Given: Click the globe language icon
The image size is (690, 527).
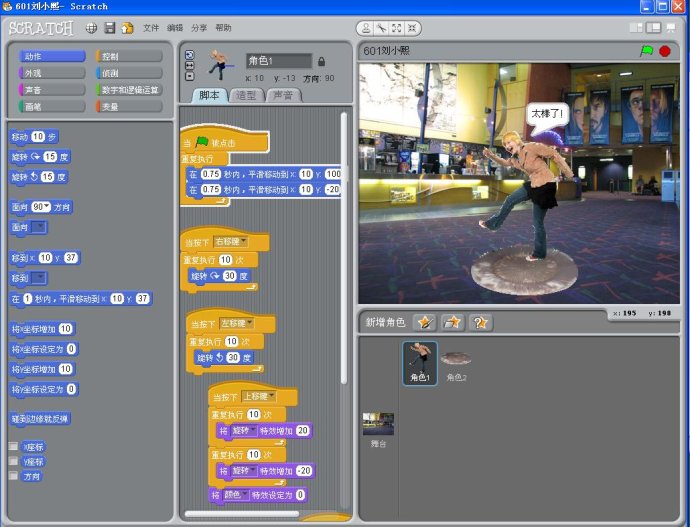Looking at the screenshot, I should click(91, 28).
